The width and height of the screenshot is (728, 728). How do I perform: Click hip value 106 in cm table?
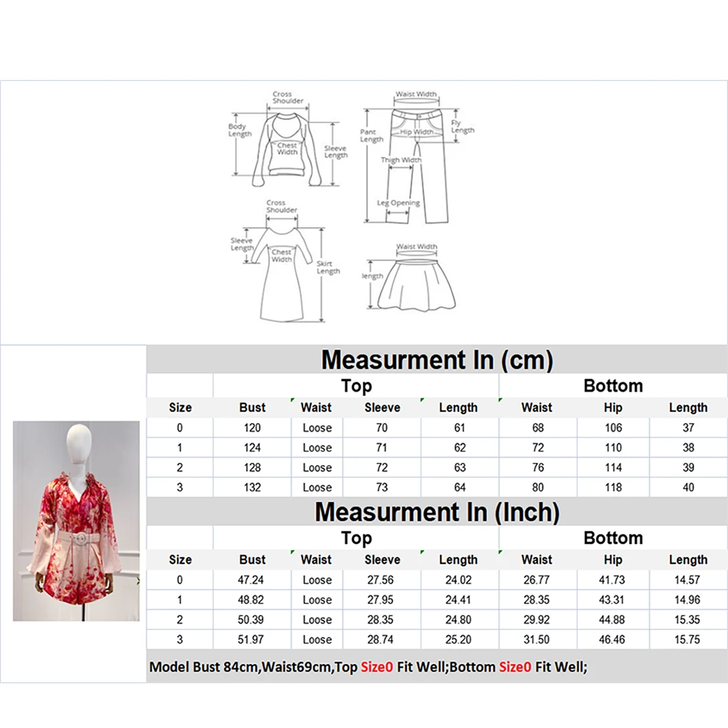(613, 428)
